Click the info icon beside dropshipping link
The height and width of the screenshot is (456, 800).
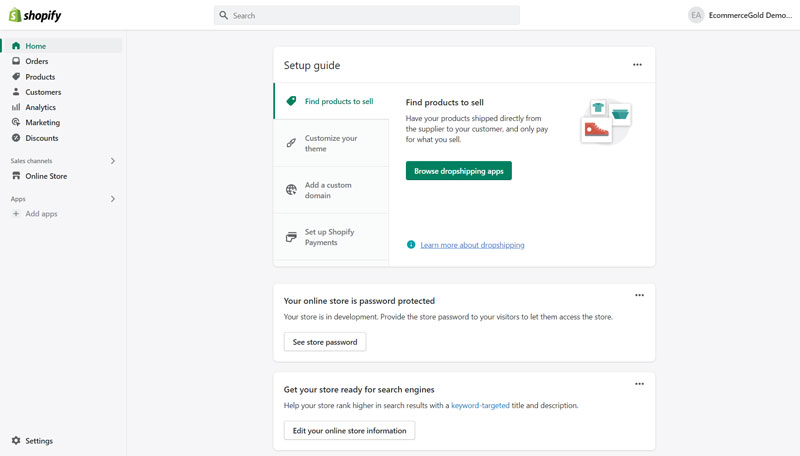pyautogui.click(x=411, y=245)
